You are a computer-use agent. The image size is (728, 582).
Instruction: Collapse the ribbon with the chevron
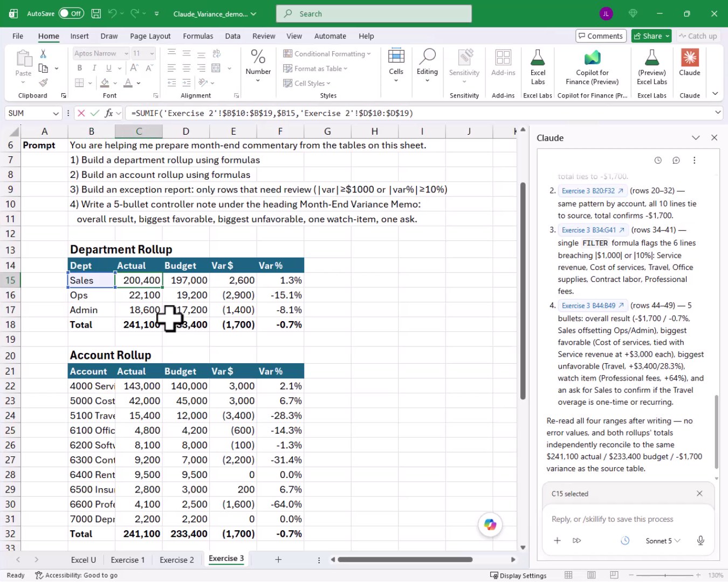(x=715, y=94)
